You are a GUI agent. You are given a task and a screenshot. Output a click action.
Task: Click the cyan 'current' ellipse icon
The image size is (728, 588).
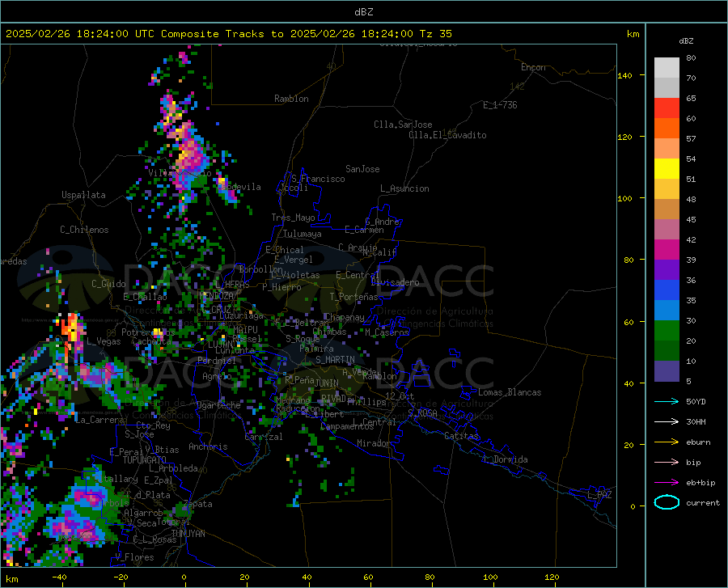point(667,502)
